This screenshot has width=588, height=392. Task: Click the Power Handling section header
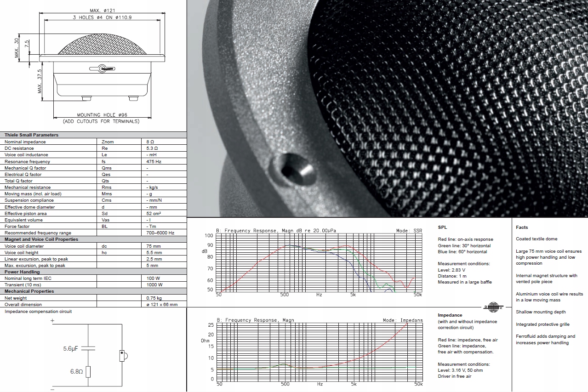point(22,272)
